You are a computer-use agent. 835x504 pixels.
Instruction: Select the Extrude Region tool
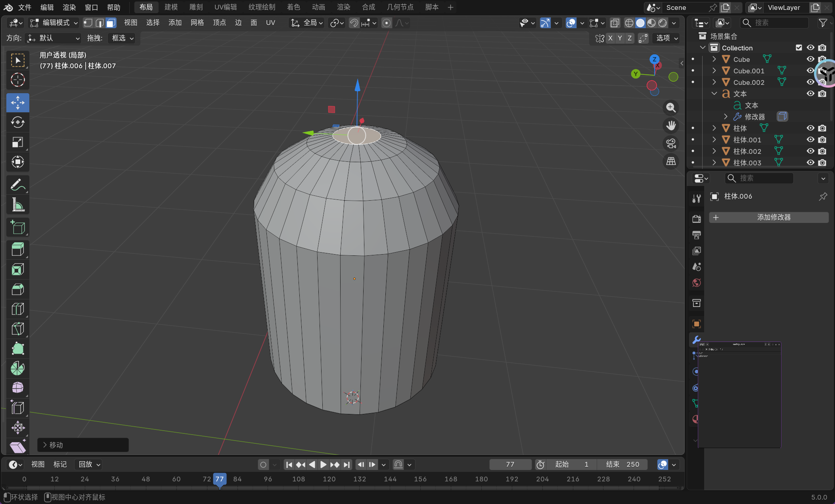point(17,249)
